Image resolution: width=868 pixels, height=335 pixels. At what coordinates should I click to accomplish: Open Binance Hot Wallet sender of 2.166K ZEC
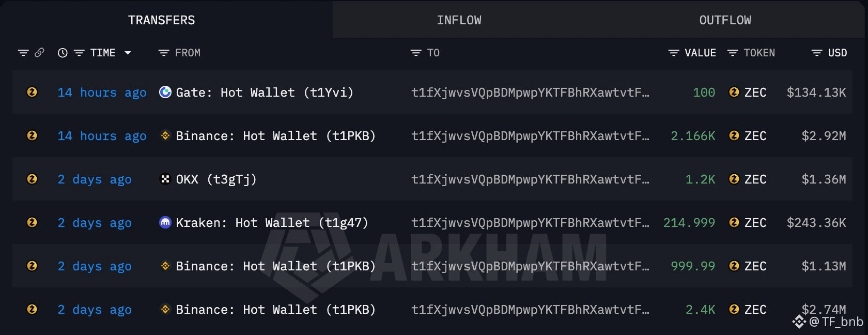click(x=275, y=136)
